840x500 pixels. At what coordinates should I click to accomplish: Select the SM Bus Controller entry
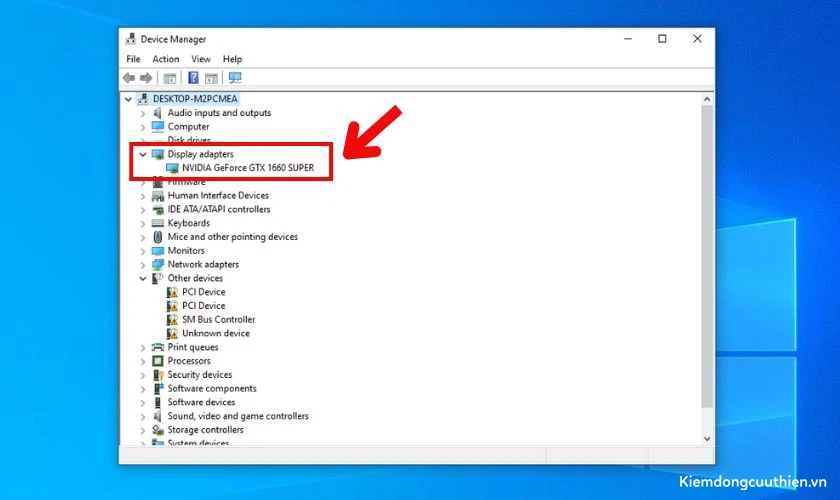pyautogui.click(x=219, y=319)
